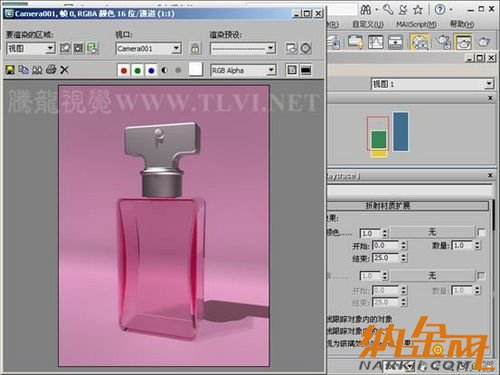Open render setup dialog icon
500x375 pixels.
[x=291, y=48]
